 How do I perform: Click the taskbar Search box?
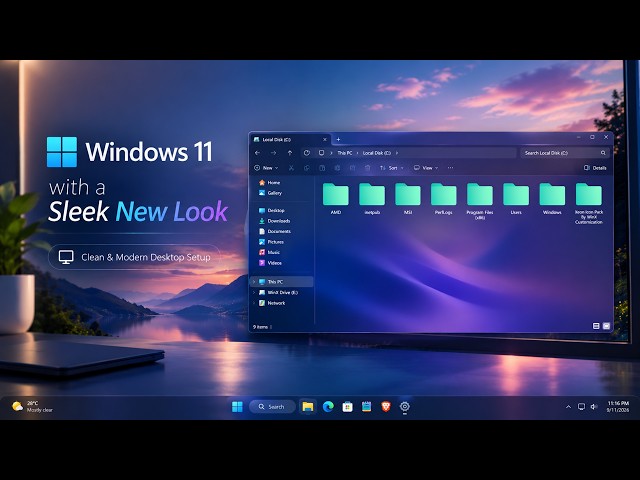point(272,407)
